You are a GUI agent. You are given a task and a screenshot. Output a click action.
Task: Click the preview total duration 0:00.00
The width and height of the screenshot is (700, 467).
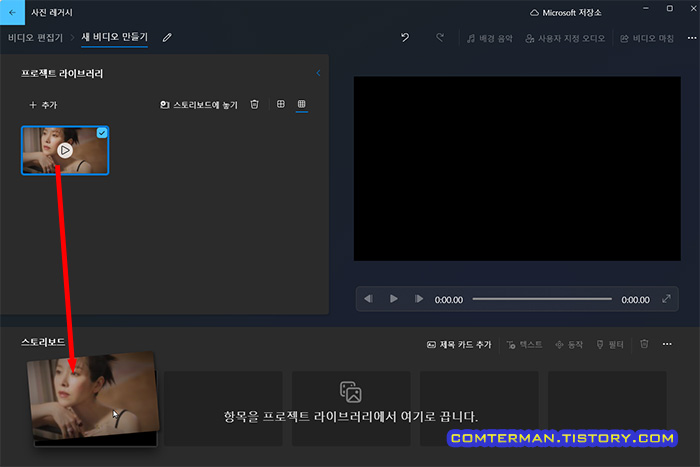[635, 300]
